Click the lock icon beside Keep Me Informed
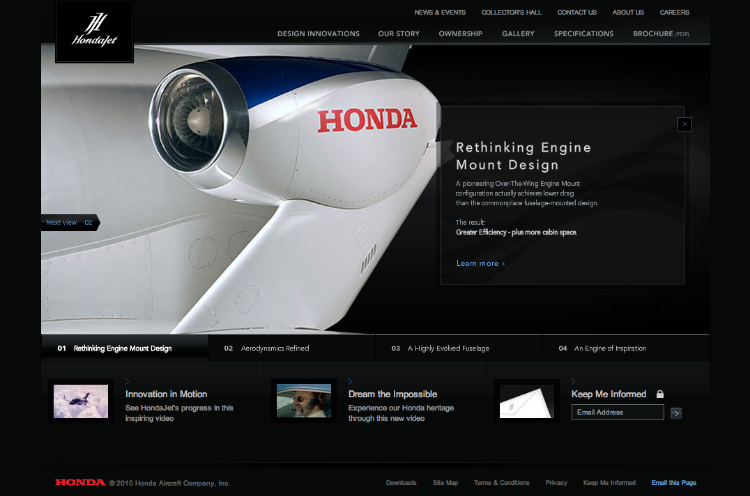This screenshot has width=750, height=496. [660, 394]
